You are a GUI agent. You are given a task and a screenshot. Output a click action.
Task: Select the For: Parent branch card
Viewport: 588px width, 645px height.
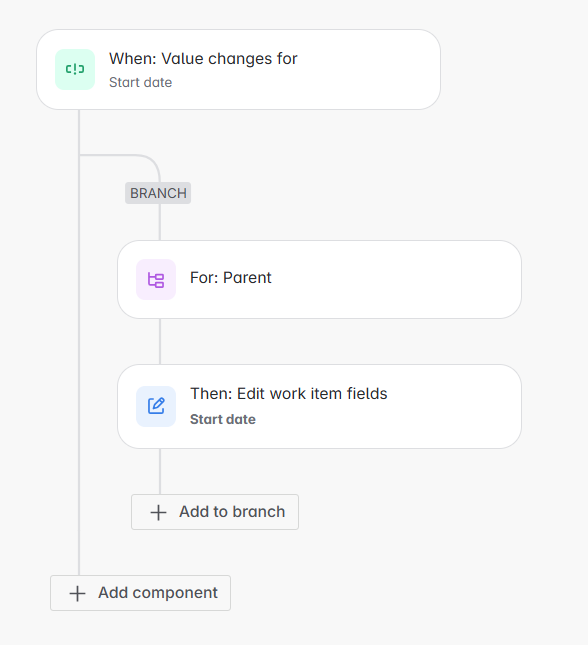pos(319,279)
